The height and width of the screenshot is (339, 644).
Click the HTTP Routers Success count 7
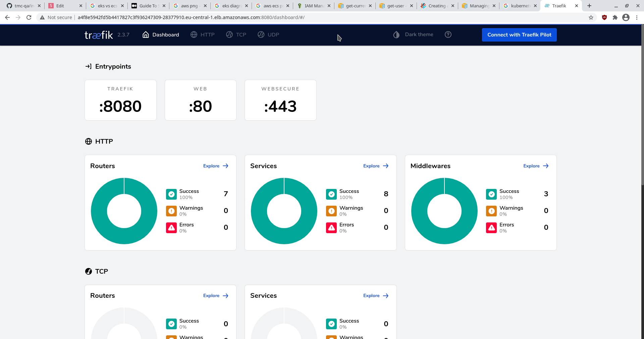tap(226, 194)
